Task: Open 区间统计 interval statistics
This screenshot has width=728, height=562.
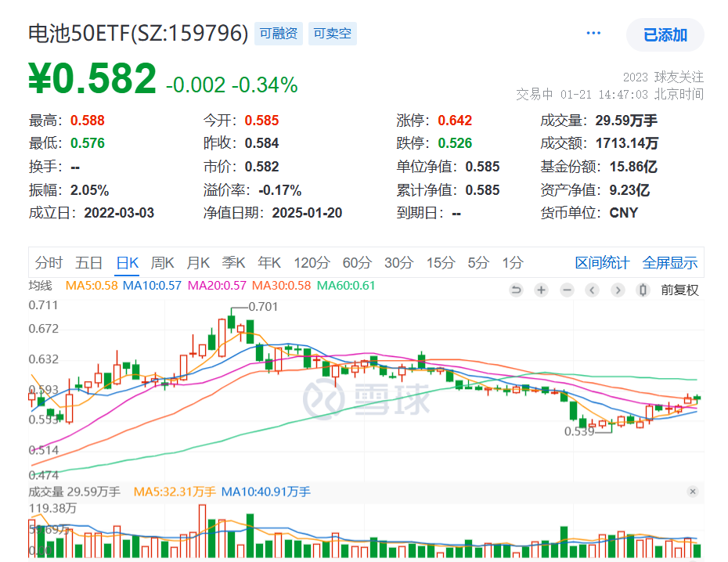Action: click(601, 263)
